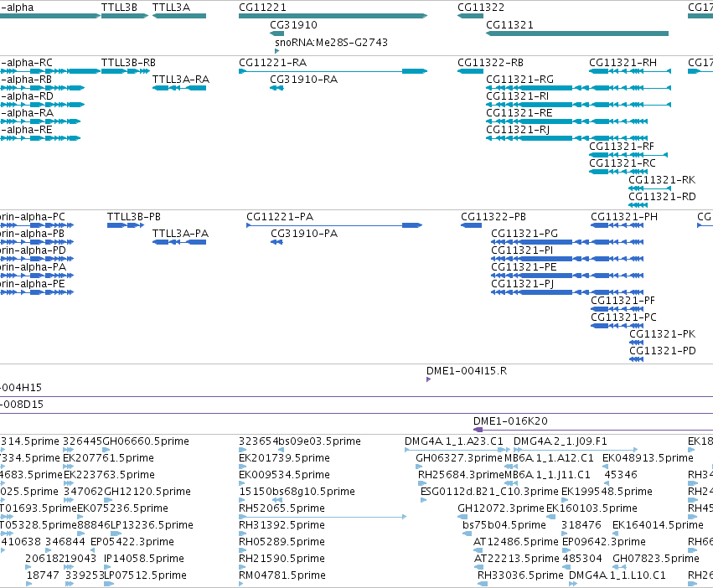Select the RH52065.5prime EST label
Image resolution: width=713 pixels, height=588 pixels.
(282, 508)
